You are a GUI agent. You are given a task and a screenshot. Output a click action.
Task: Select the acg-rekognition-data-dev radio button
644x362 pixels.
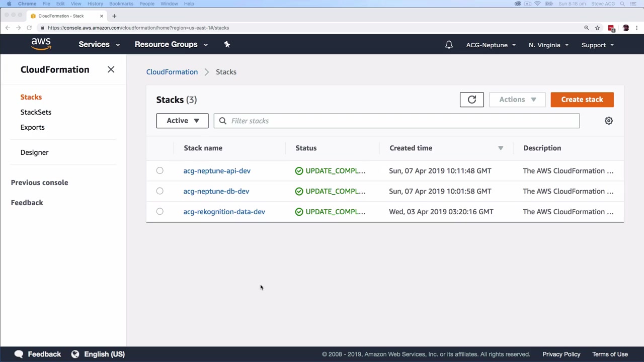coord(159,211)
